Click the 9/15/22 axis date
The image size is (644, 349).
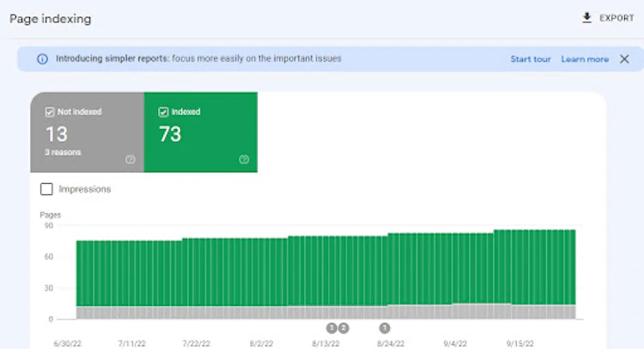click(x=520, y=344)
